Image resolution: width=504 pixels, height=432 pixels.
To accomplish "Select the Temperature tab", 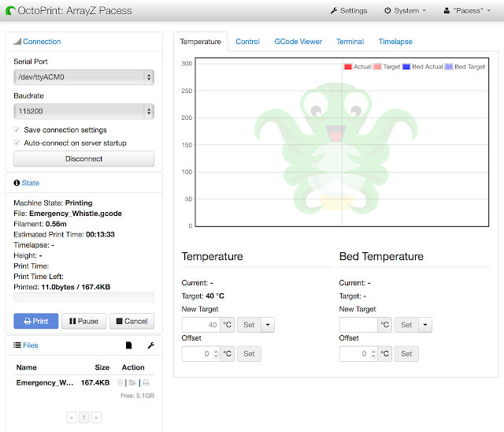I will coord(201,42).
